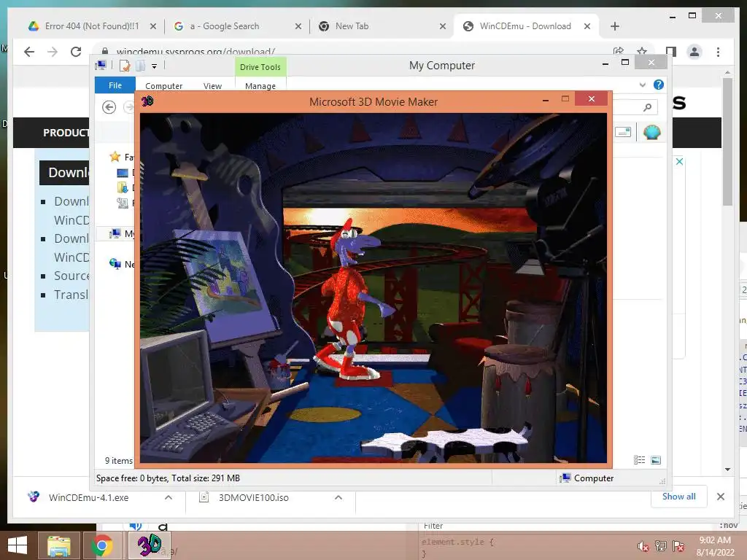
Task: Open the My Computer help icon
Action: point(659,85)
